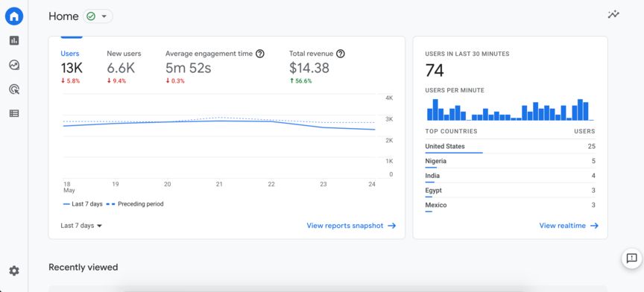
Task: Click help icon next to Average engagement time
Action: pyautogui.click(x=259, y=54)
